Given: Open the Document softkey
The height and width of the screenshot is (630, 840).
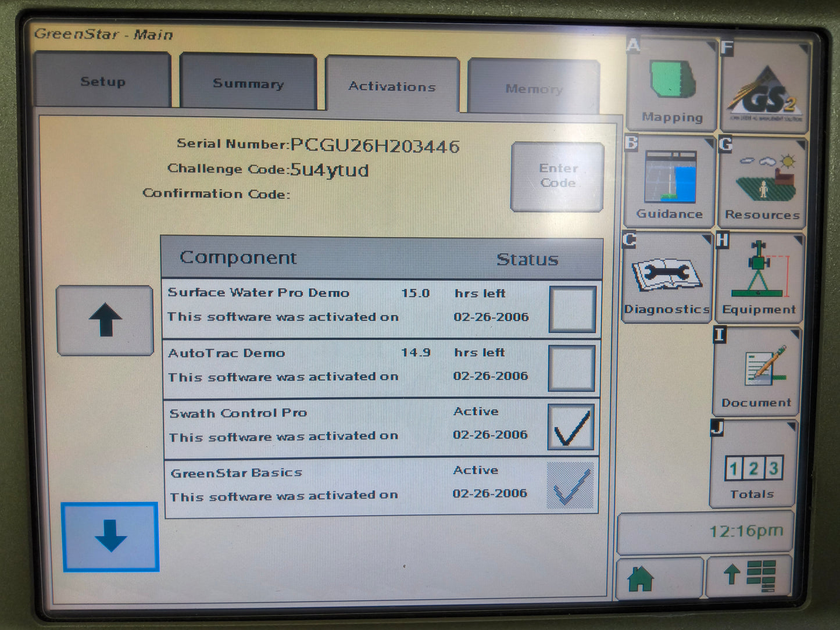Looking at the screenshot, I should point(756,371).
